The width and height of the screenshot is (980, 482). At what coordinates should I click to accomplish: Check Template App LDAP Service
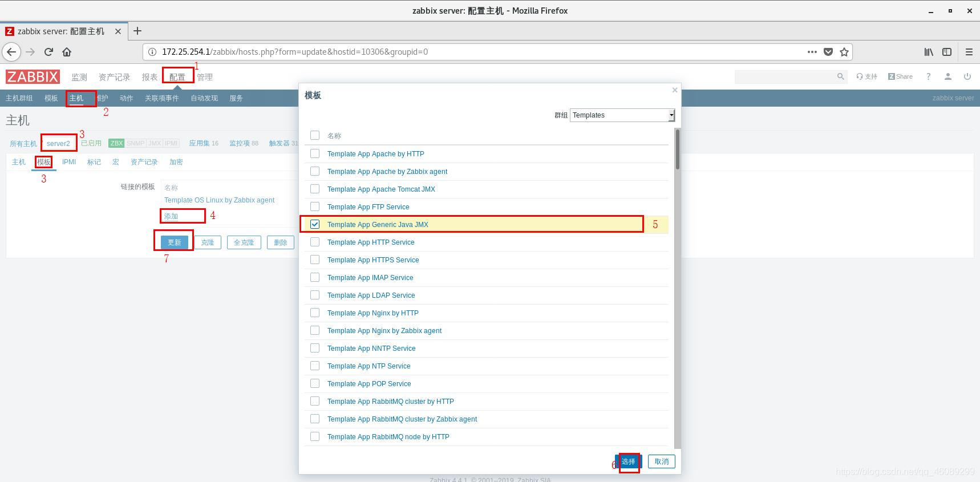coord(315,295)
